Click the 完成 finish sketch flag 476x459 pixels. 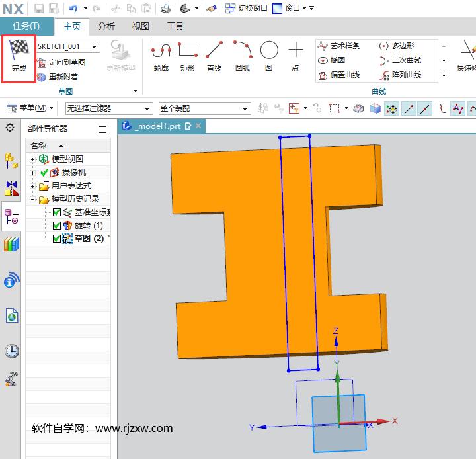point(19,58)
